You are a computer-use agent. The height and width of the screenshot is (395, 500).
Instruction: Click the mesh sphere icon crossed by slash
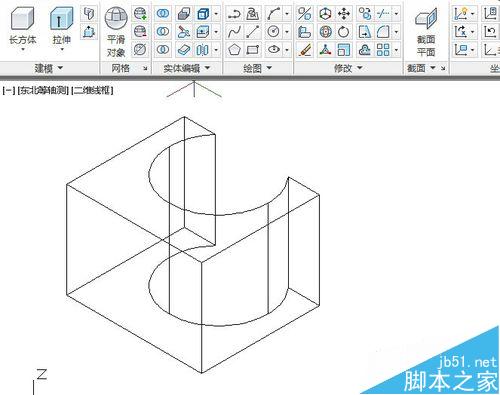(140, 50)
